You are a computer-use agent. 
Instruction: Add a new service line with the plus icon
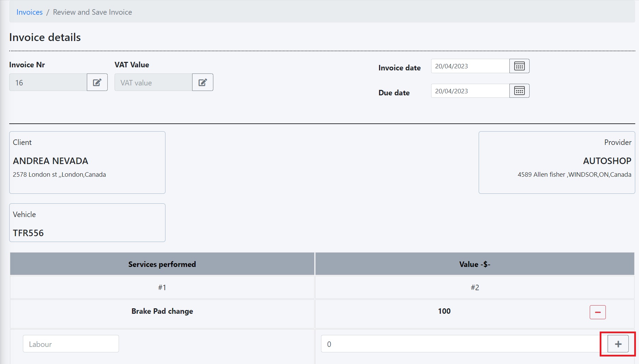(x=617, y=344)
